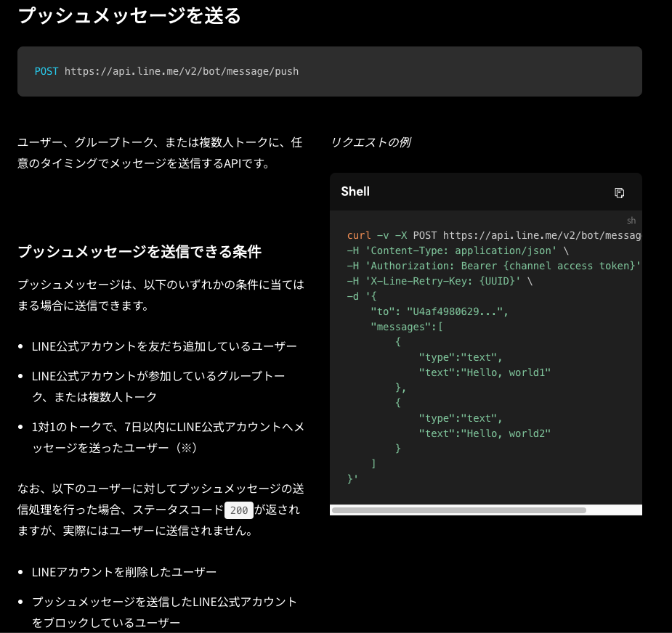Click the horizontal scrollbar under code block
The width and height of the screenshot is (672, 633).
(x=458, y=510)
